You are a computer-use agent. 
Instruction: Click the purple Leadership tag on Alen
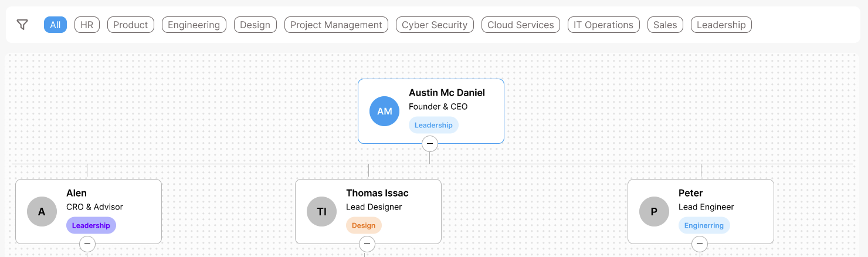(91, 225)
